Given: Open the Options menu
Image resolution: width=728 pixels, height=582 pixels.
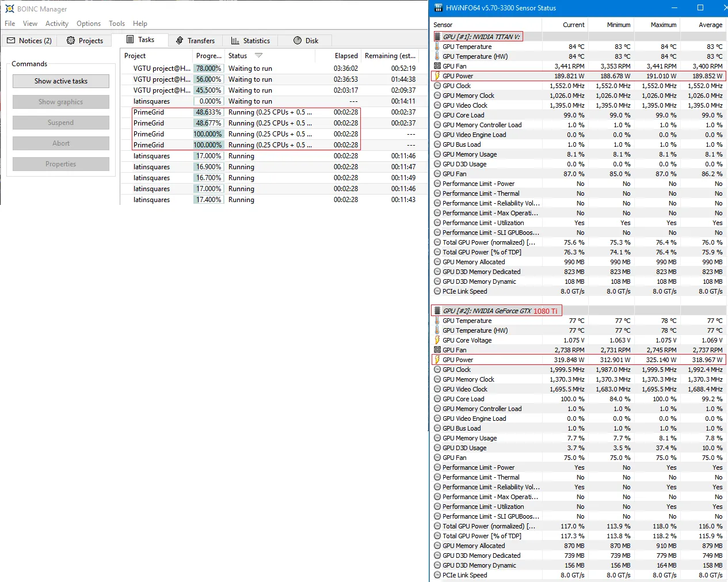Looking at the screenshot, I should tap(89, 24).
